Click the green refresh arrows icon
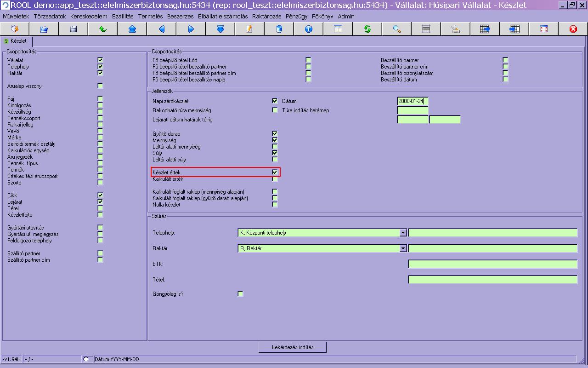The height and width of the screenshot is (368, 588). [x=367, y=29]
